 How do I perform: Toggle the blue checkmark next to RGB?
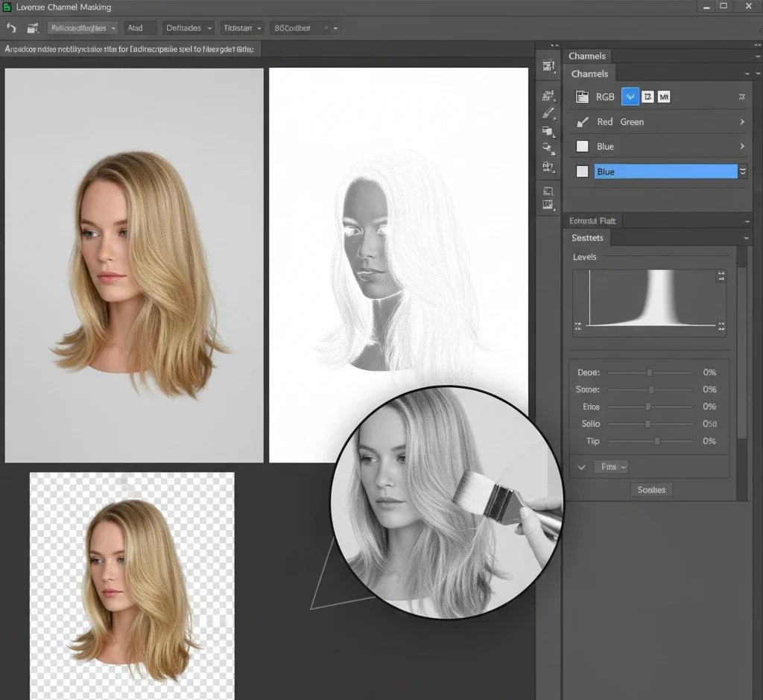click(x=630, y=96)
